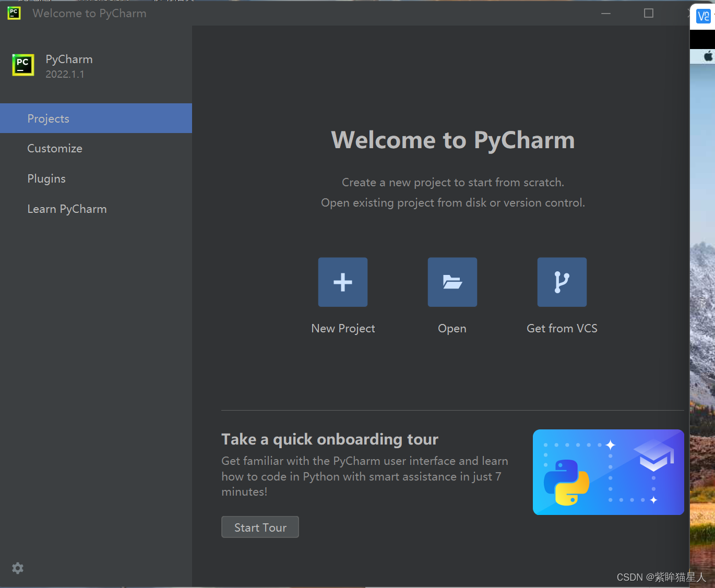Image resolution: width=715 pixels, height=588 pixels.
Task: Click the New Project label
Action: (343, 329)
